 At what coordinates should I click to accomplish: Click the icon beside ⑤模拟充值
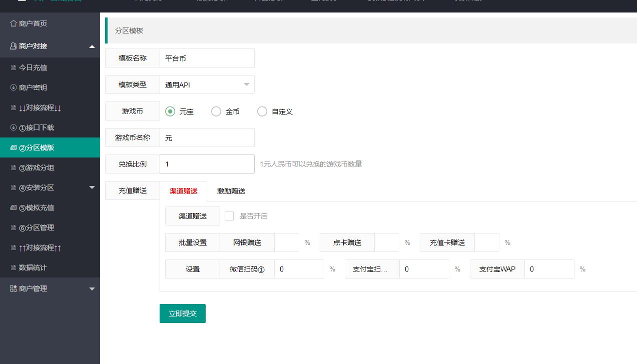pyautogui.click(x=14, y=207)
